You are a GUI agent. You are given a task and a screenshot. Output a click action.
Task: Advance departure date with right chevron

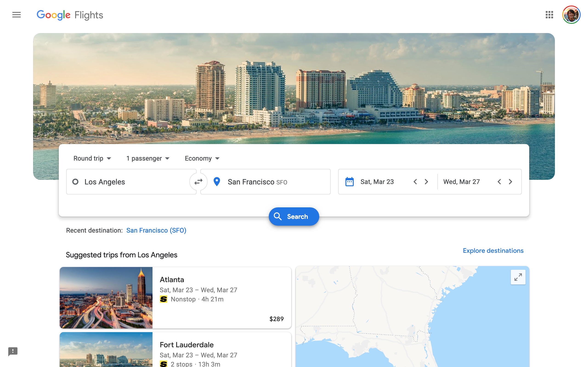[426, 181]
